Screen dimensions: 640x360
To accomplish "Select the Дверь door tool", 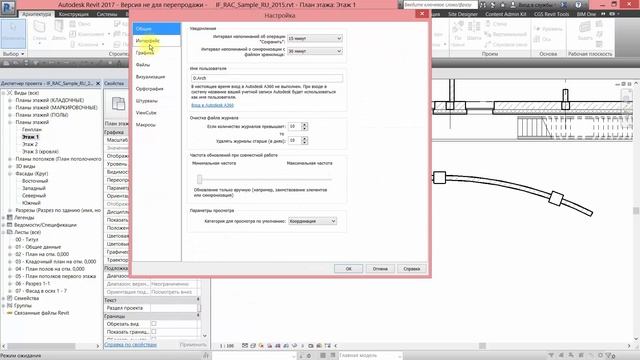I will point(59,31).
